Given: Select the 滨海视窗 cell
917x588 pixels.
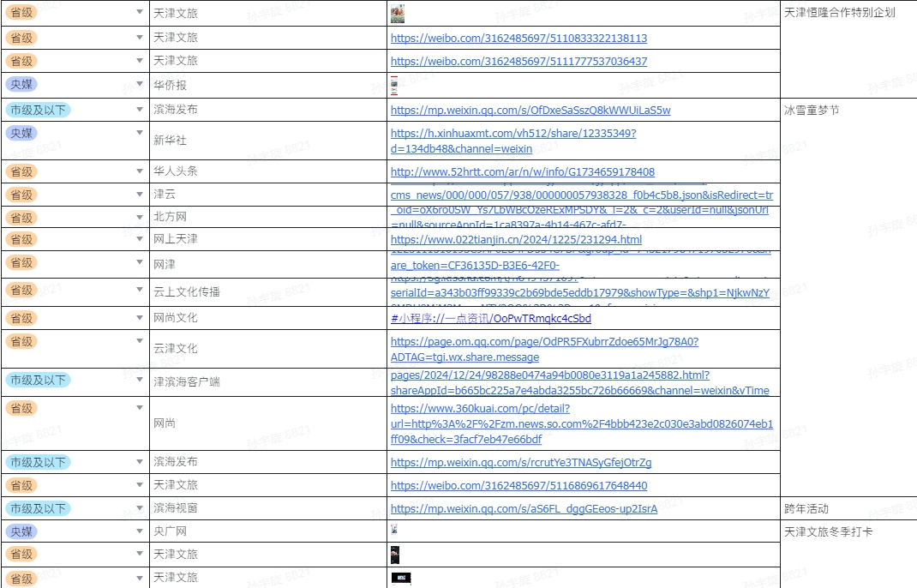Looking at the screenshot, I should click(x=268, y=508).
